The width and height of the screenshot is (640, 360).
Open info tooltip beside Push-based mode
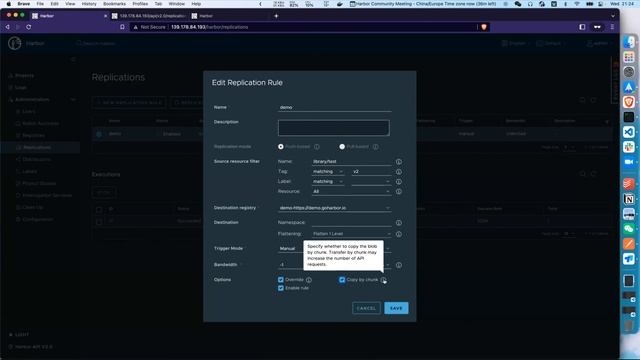pyautogui.click(x=317, y=147)
